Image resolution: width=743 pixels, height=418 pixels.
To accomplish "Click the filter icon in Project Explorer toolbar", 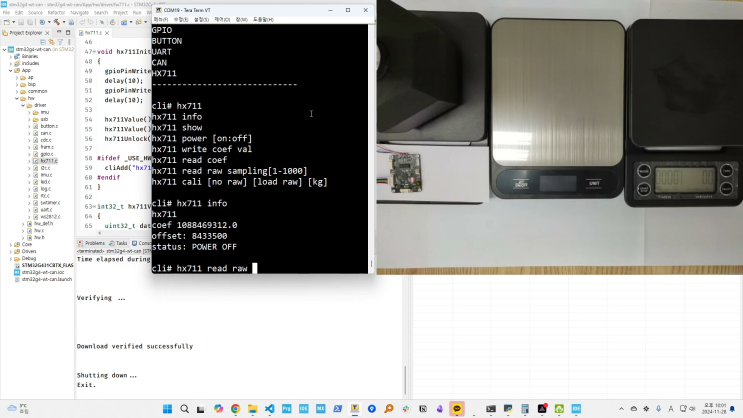I will (60, 42).
